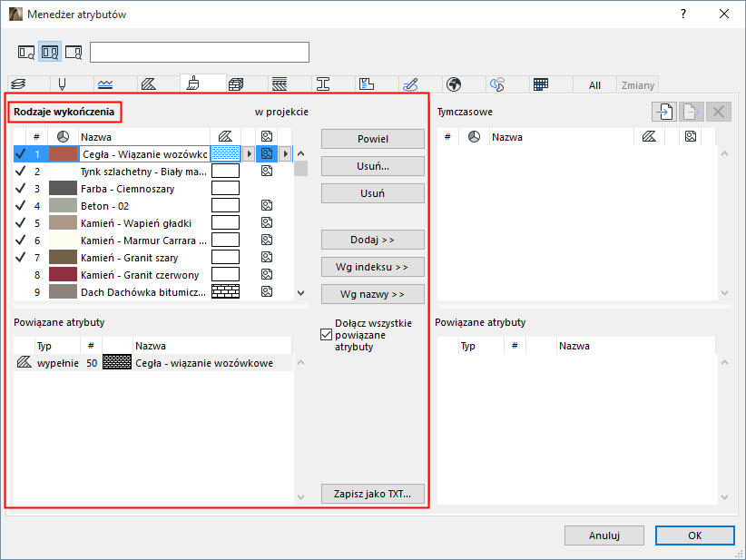Sort project list by Nazwa header
The image size is (746, 560).
coord(144,137)
